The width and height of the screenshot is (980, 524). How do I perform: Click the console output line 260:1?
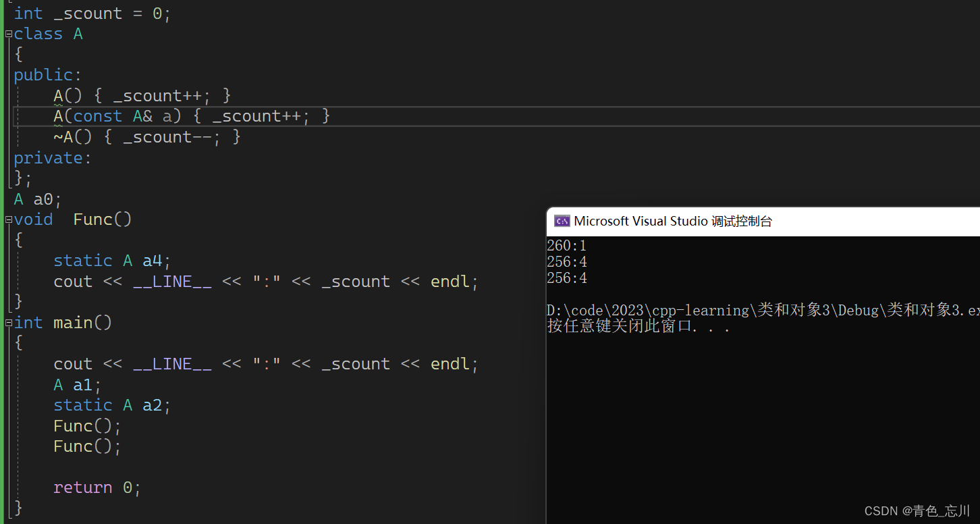pyautogui.click(x=567, y=246)
